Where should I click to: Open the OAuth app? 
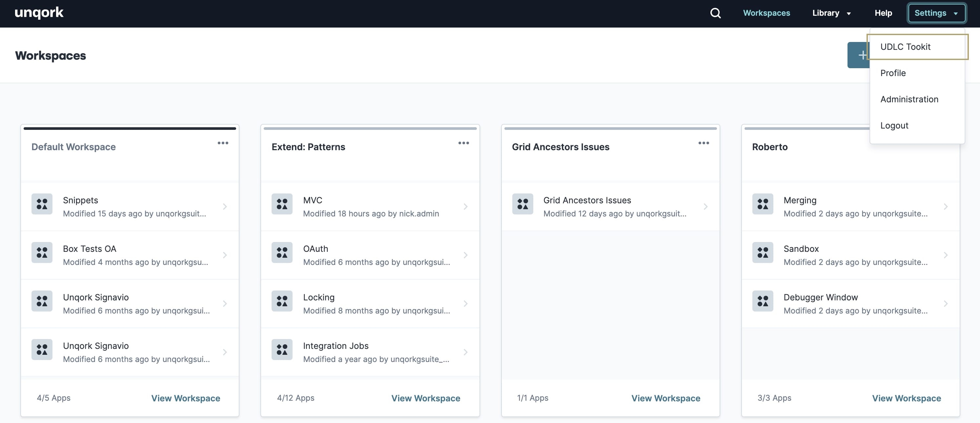[370, 255]
